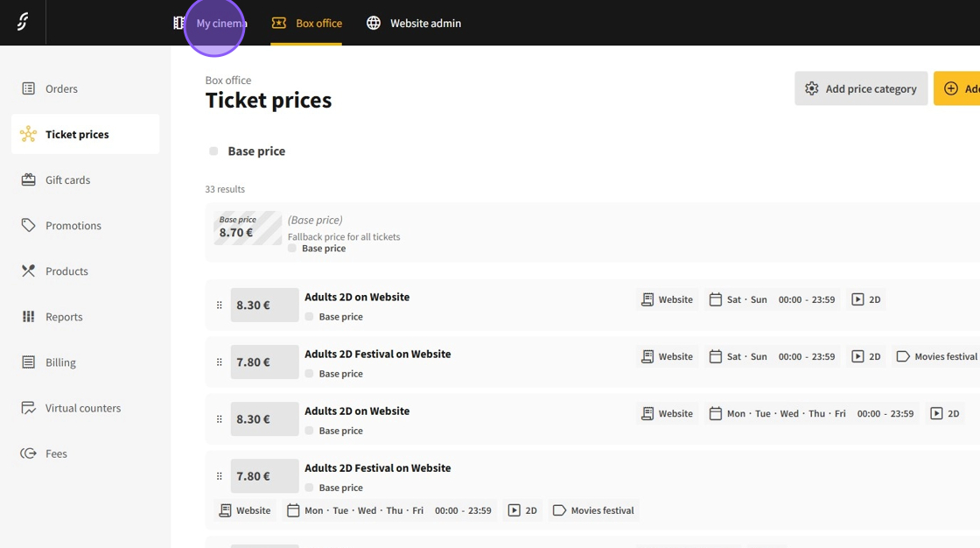The height and width of the screenshot is (548, 980).
Task: Click the yellow Add button
Action: pos(958,88)
